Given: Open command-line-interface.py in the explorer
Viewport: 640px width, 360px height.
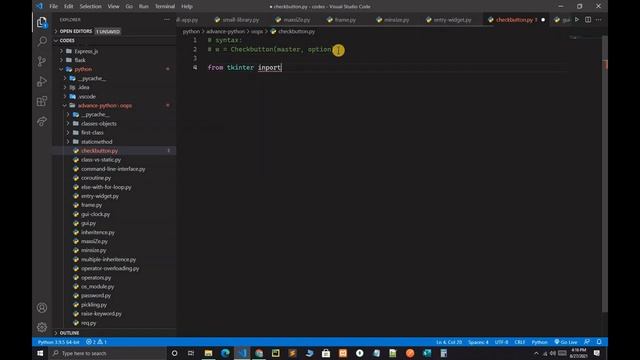Looking at the screenshot, I should [113, 169].
